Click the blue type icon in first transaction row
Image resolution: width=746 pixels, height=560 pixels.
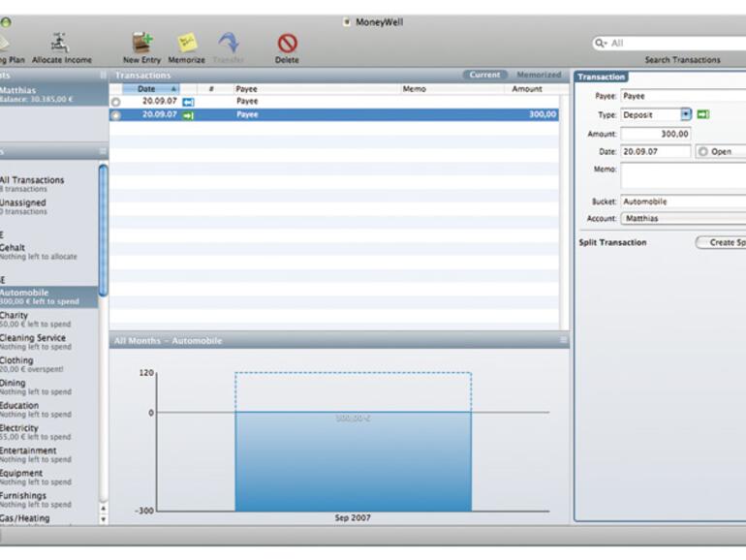tap(188, 101)
